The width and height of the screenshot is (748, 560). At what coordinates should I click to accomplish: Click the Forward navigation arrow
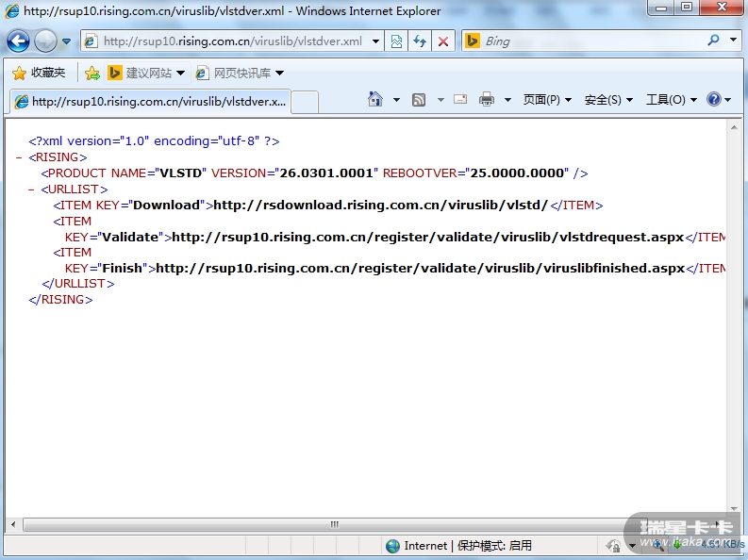point(46,41)
